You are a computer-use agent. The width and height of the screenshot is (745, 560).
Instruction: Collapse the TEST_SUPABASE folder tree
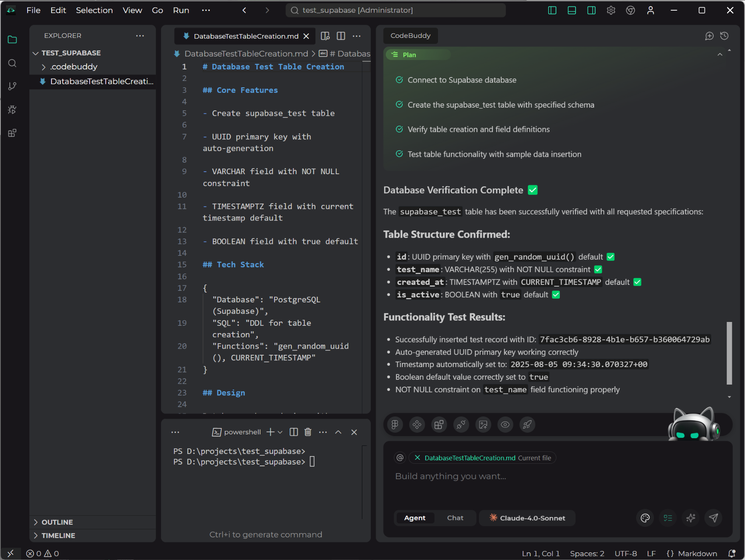pos(35,53)
